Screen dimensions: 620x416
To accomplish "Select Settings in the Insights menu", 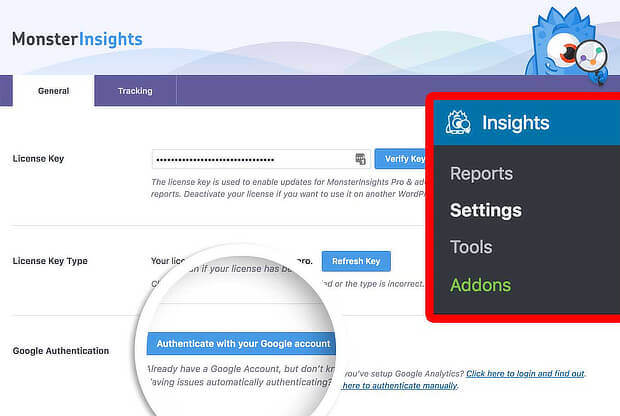I will tap(486, 210).
